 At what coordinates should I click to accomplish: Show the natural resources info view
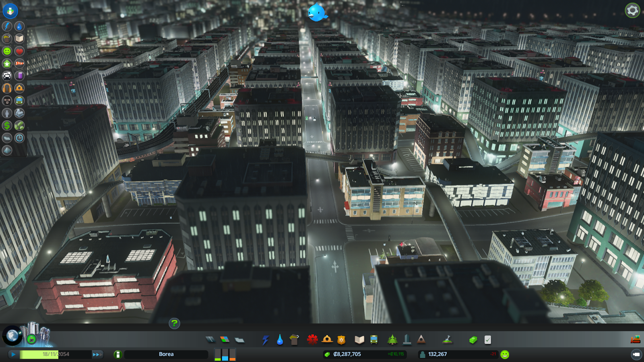click(19, 125)
